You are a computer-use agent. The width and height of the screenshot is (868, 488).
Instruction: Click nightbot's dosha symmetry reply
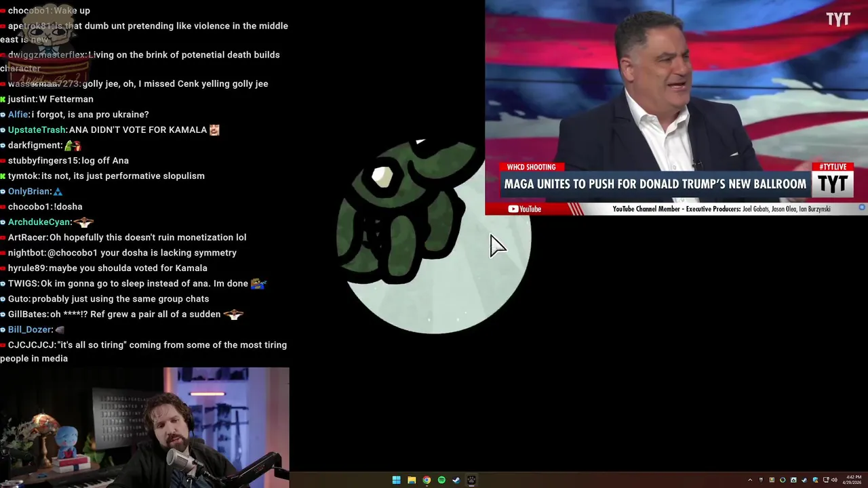[142, 253]
